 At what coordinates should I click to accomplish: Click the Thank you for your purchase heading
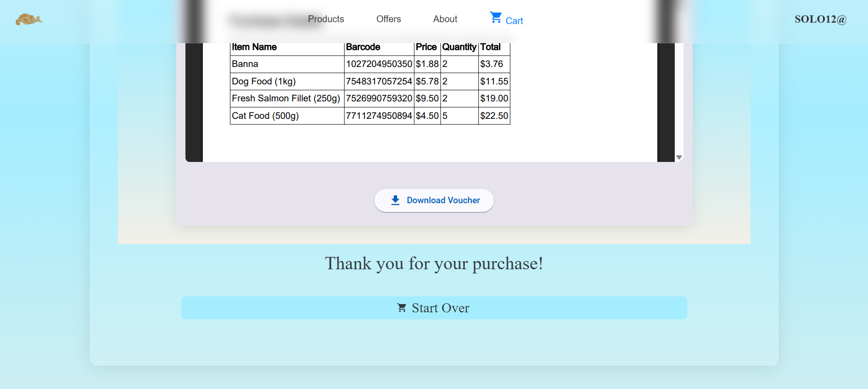[434, 263]
